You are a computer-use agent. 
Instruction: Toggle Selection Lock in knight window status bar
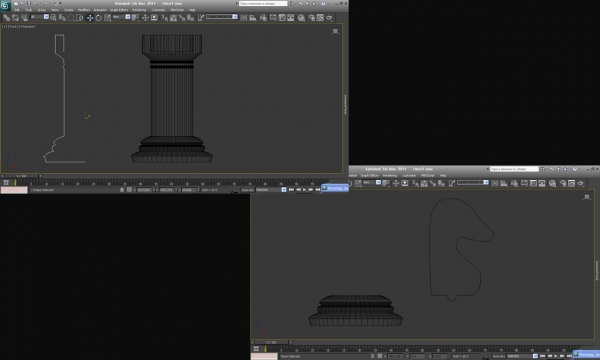click(372, 356)
